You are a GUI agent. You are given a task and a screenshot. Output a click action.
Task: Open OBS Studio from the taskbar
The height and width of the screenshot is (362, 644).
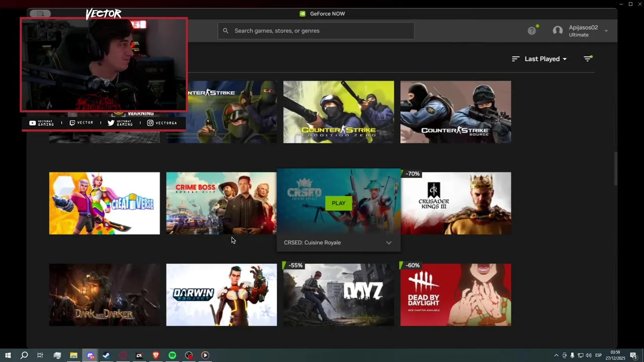pos(189,355)
